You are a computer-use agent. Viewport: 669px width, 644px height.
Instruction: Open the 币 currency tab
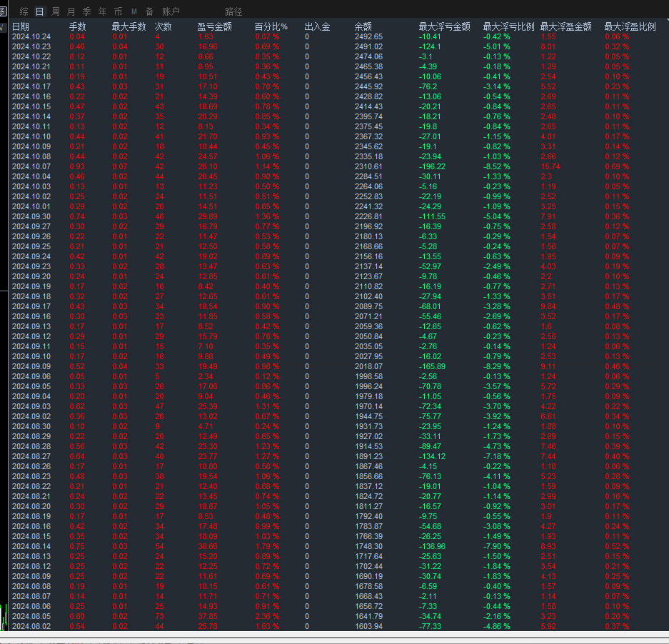(x=118, y=11)
